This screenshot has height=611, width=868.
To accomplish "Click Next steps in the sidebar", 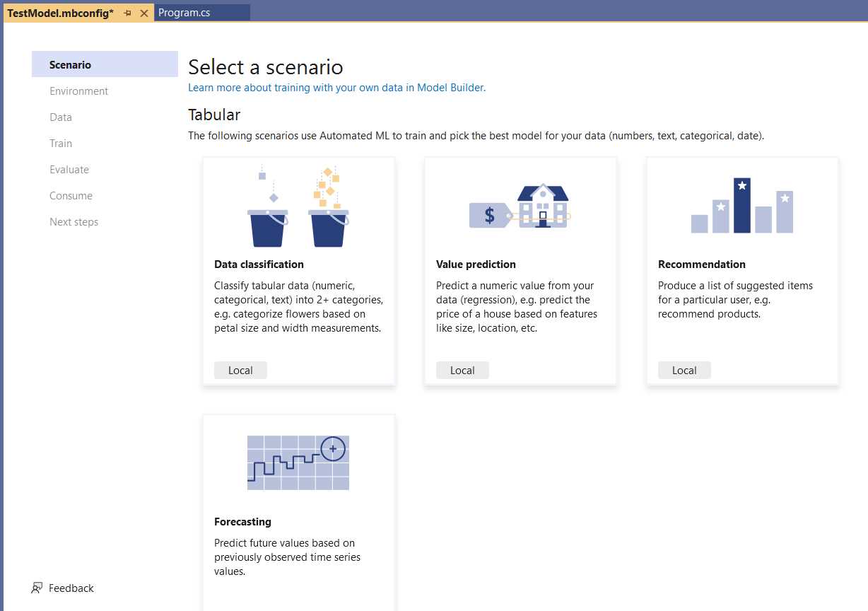I will pos(74,221).
